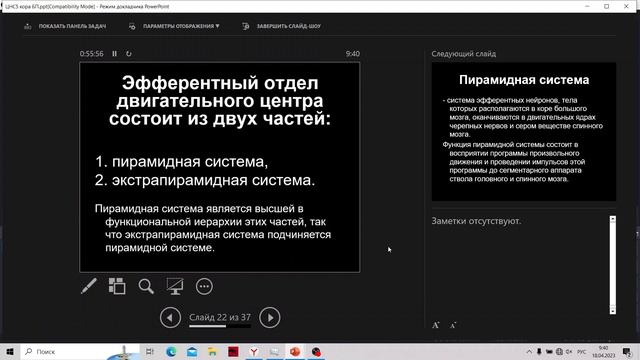
Task: Restart the presentation timer
Action: (129, 53)
